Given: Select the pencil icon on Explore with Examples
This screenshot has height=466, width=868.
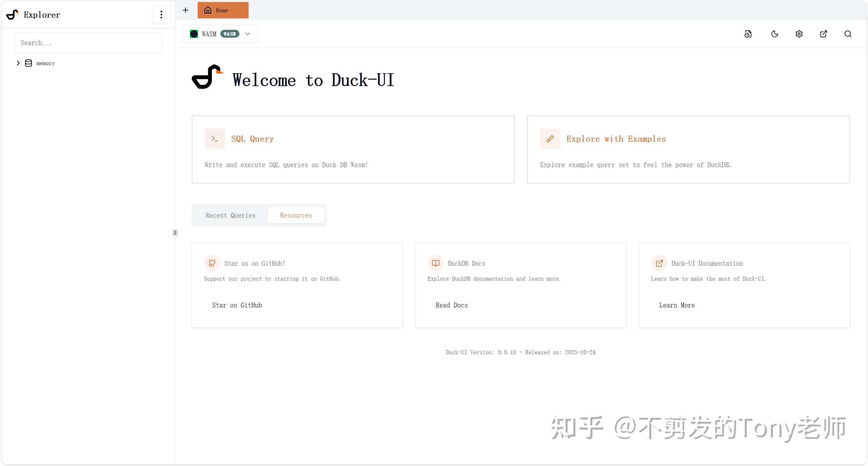Looking at the screenshot, I should (x=550, y=138).
